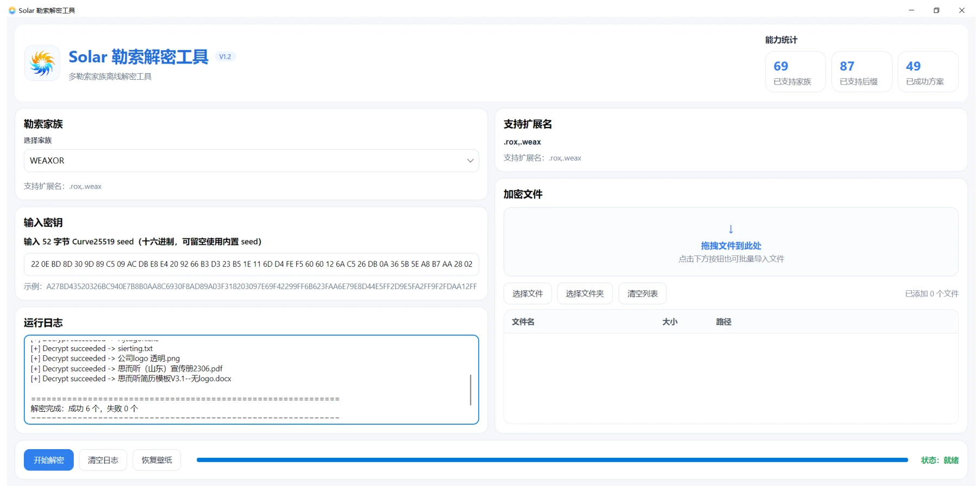Viewport: 980px width, 486px height.
Task: Click the Solar pinwheel app logo
Action: (x=42, y=63)
